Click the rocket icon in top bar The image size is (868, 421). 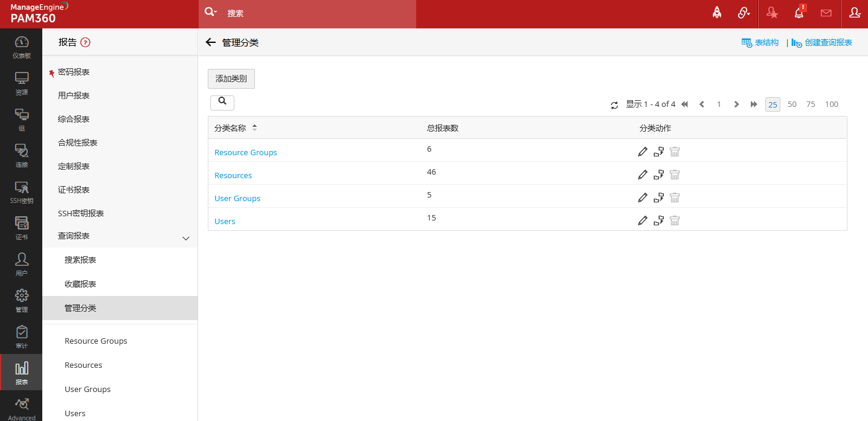717,13
